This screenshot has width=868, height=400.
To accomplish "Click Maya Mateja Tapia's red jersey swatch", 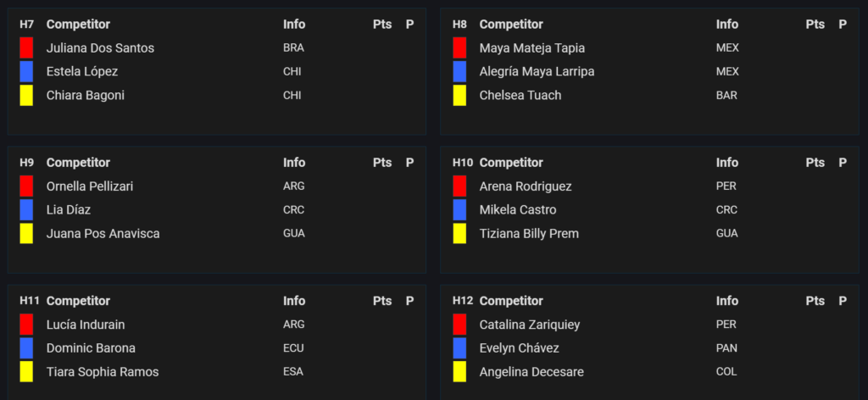I will coord(459,47).
